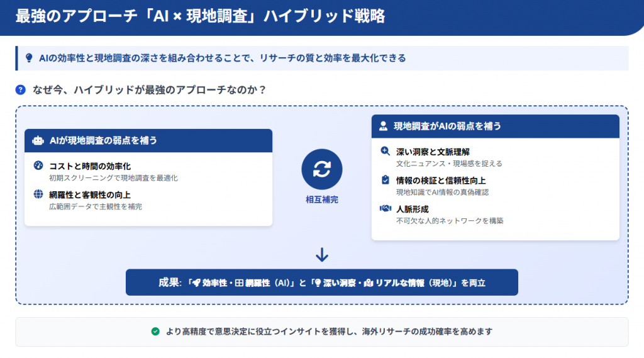Click the downward arrow above the result bar
Screen dimensions: 644x358
(x=322, y=255)
